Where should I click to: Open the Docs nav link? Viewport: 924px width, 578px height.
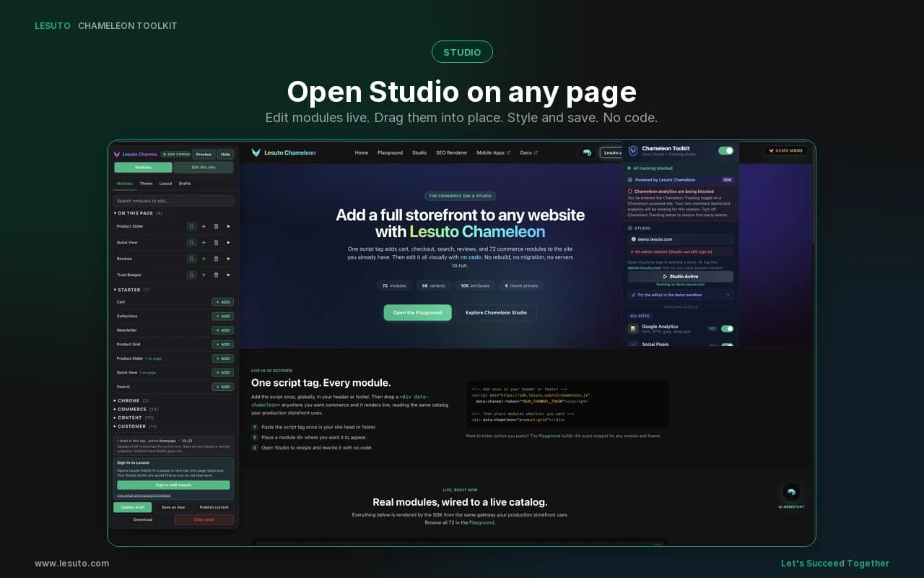(x=529, y=152)
